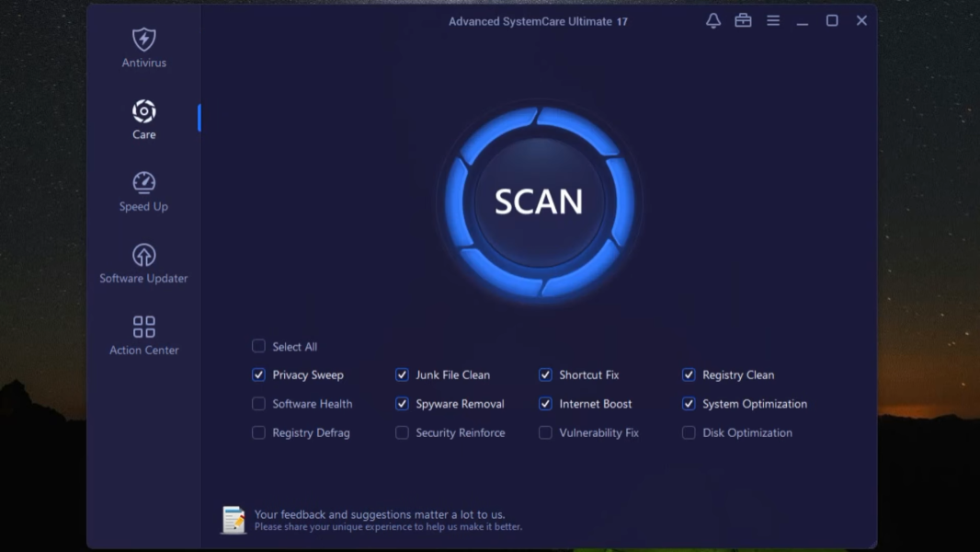
Task: Uncheck System Optimization
Action: click(x=689, y=403)
